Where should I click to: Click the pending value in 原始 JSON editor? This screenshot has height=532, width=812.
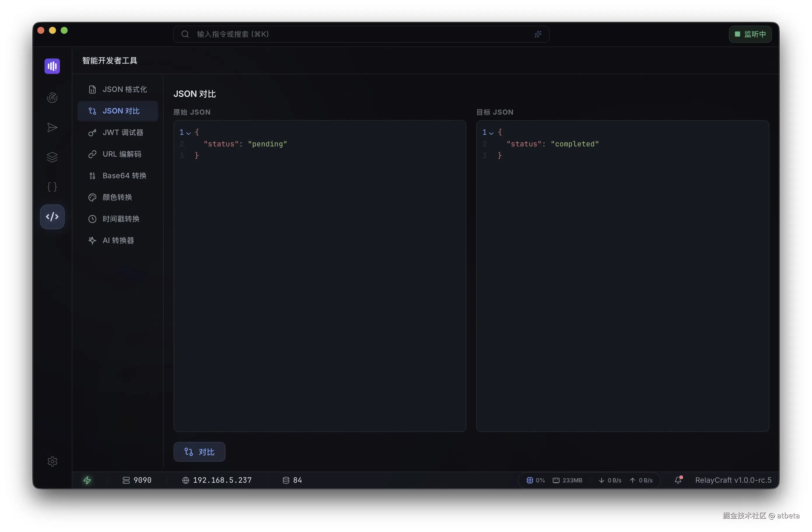267,144
